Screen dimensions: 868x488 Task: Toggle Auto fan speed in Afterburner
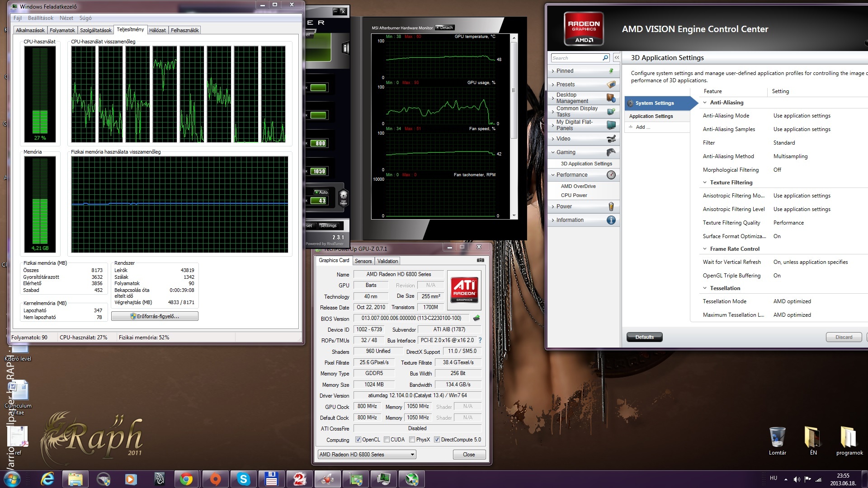[x=321, y=192]
